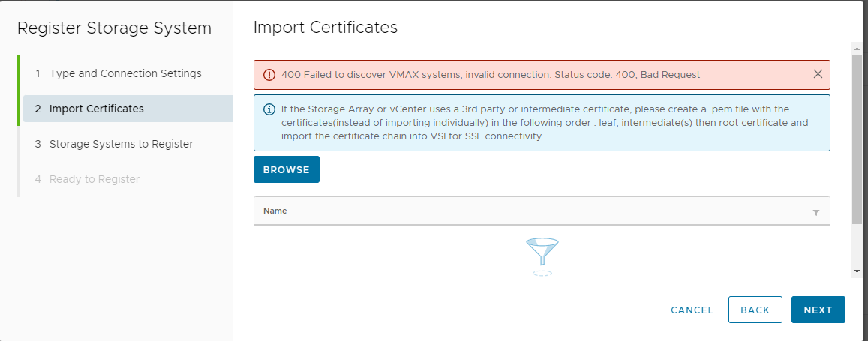The image size is (868, 341).
Task: Click the vertical scrollbar thumb
Action: (x=857, y=139)
